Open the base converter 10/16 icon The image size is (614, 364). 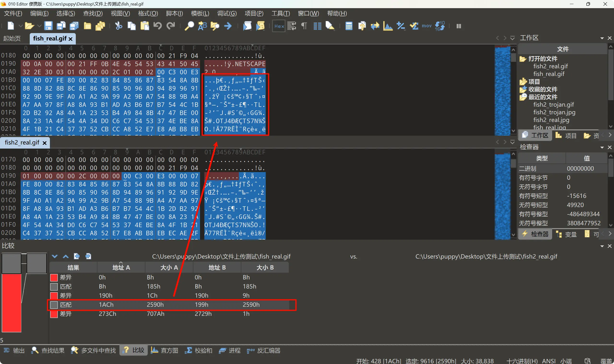440,26
